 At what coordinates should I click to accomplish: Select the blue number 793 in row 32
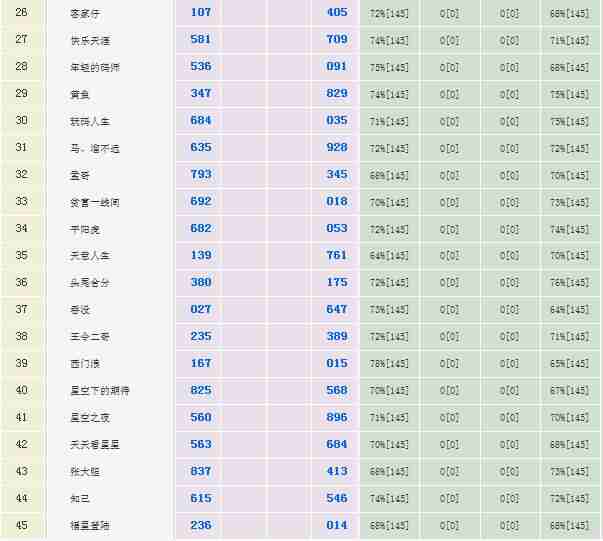(200, 175)
